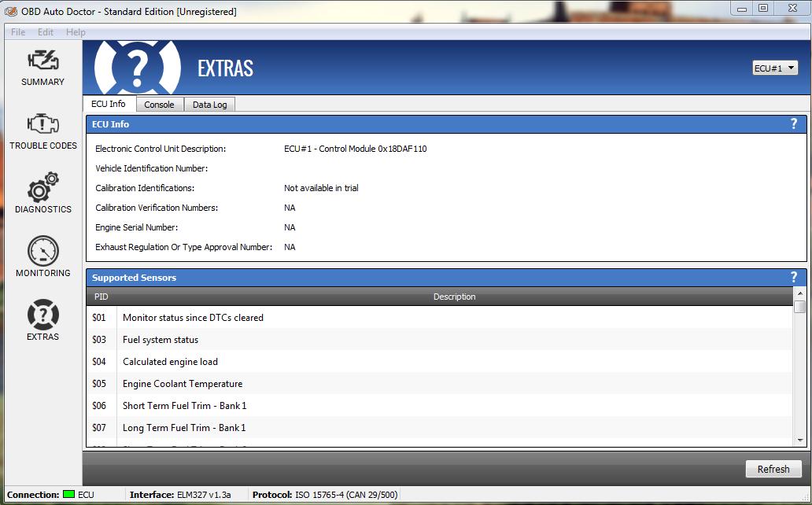Viewport: 812px width, 505px height.
Task: Click the Calibration Verification Numbers label
Action: point(157,208)
